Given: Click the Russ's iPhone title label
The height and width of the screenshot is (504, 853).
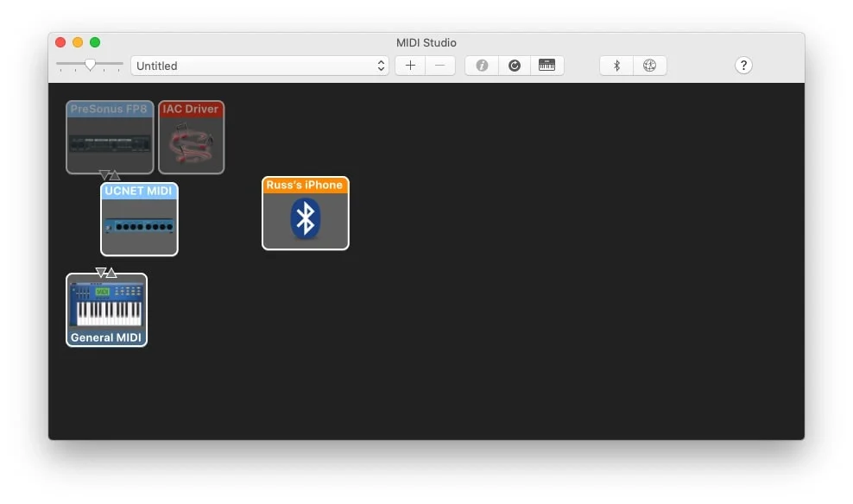Looking at the screenshot, I should (x=305, y=185).
